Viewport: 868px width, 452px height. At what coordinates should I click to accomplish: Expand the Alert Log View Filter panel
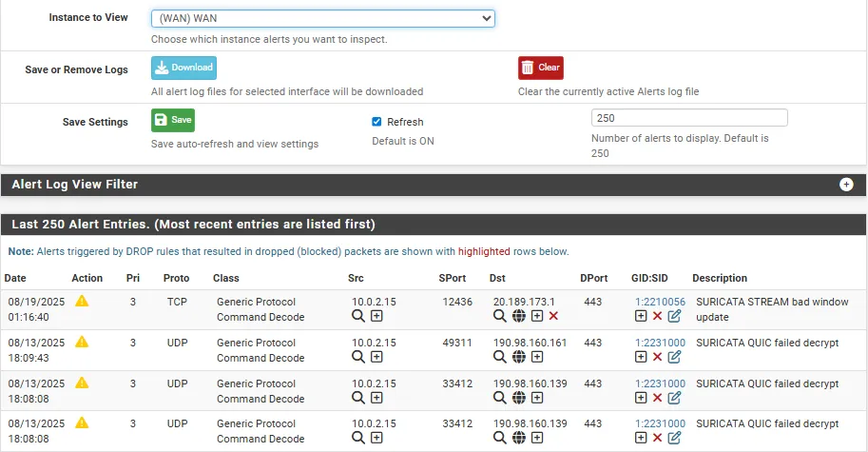click(x=846, y=185)
